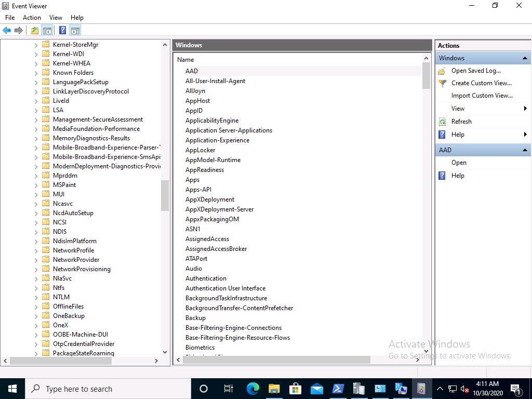Click the muted speaker tray icon
This screenshot has width=532, height=399.
(464, 389)
